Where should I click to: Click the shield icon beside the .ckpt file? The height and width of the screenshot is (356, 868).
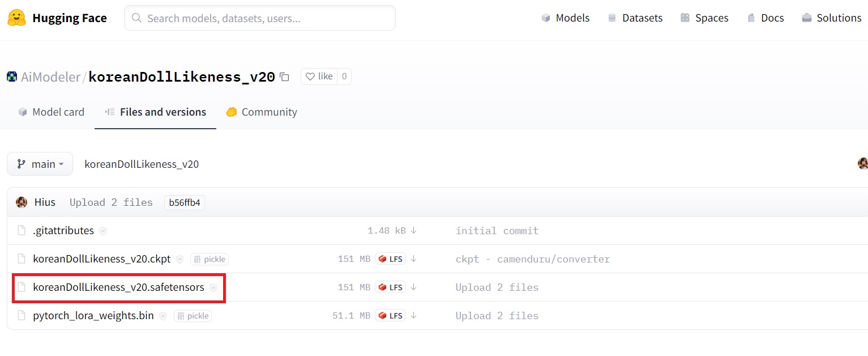(179, 259)
